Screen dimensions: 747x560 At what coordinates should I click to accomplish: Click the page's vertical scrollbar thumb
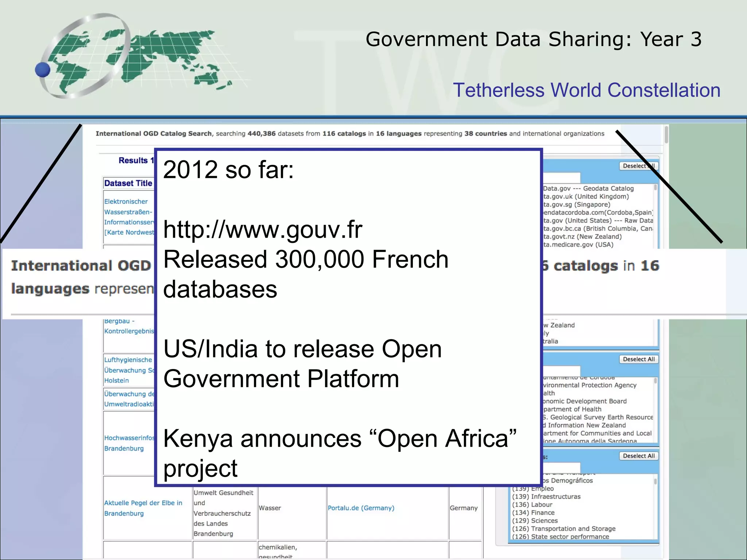(x=666, y=135)
